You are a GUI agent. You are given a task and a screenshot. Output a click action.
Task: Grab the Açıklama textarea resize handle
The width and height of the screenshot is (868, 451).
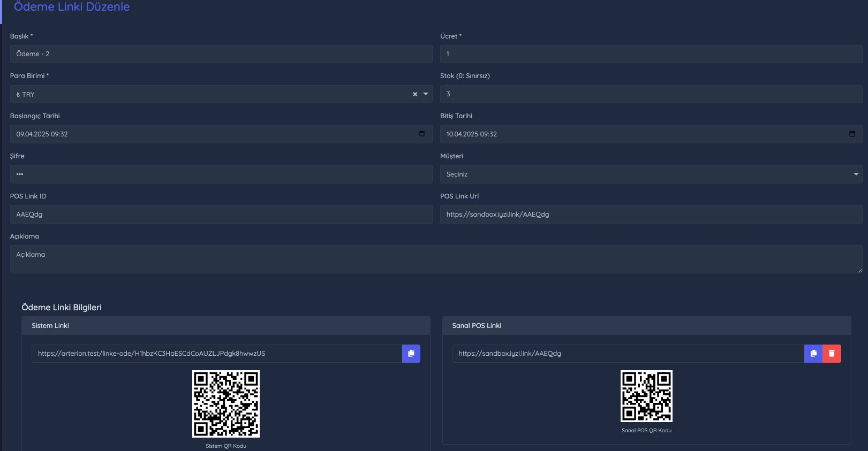tap(859, 271)
